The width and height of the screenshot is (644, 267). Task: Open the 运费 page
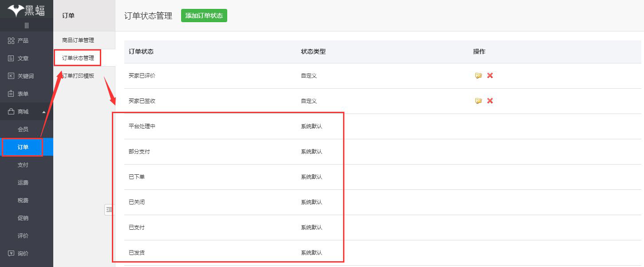coord(23,183)
